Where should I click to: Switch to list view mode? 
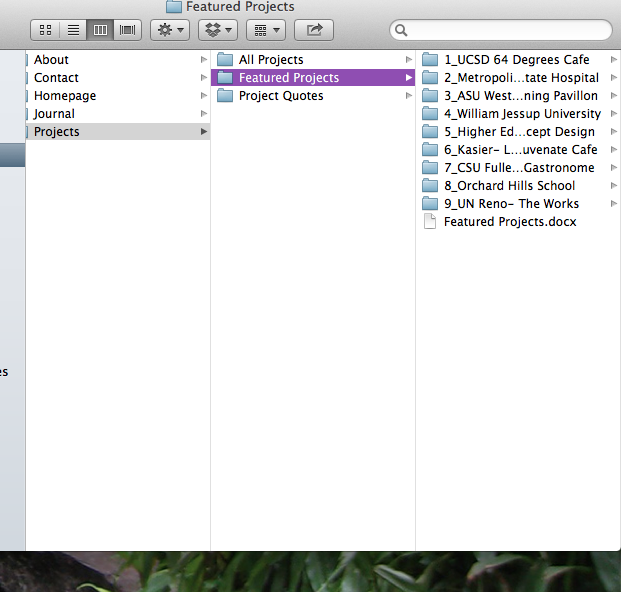point(73,30)
